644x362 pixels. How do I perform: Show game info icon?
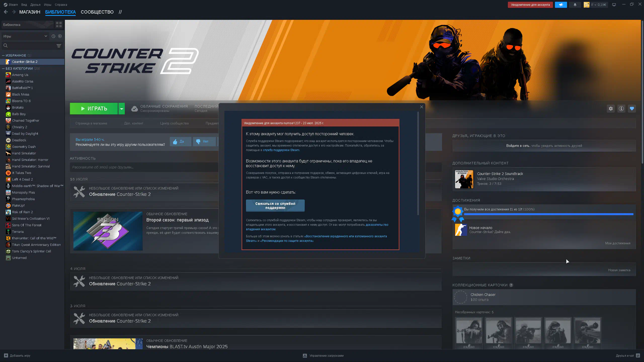coord(621,109)
